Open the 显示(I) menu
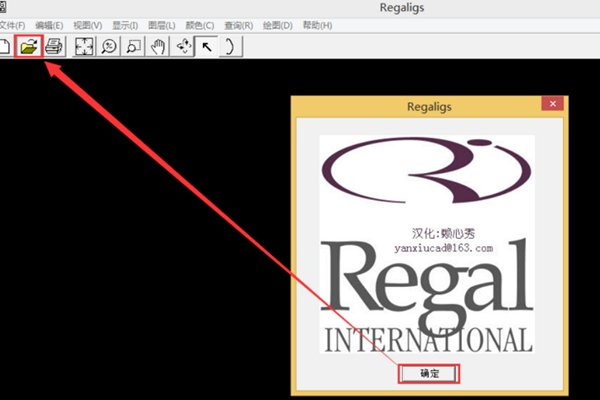 tap(126, 24)
